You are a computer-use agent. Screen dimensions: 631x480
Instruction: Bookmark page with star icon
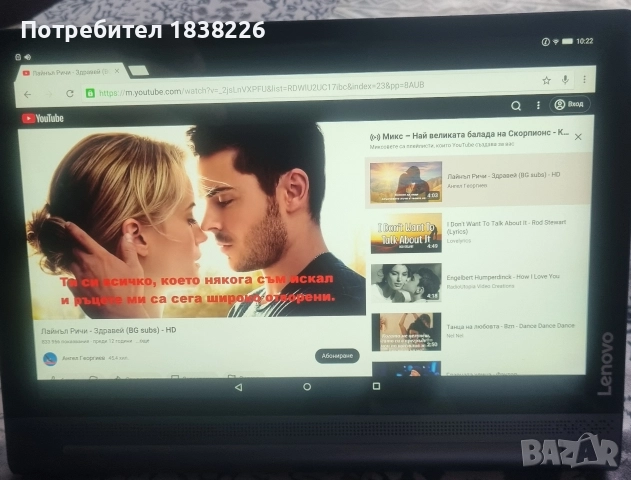(546, 81)
